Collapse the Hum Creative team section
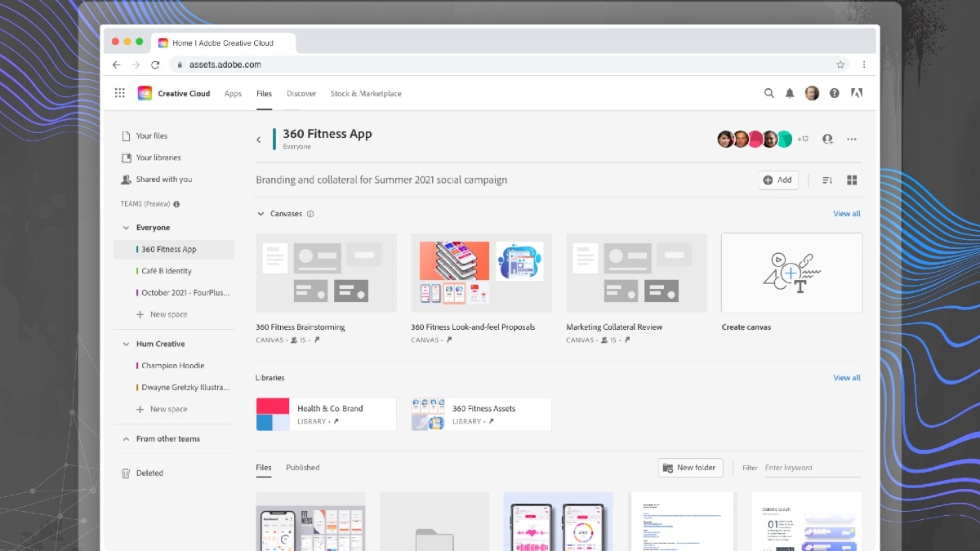Viewport: 980px width, 551px height. coord(126,344)
